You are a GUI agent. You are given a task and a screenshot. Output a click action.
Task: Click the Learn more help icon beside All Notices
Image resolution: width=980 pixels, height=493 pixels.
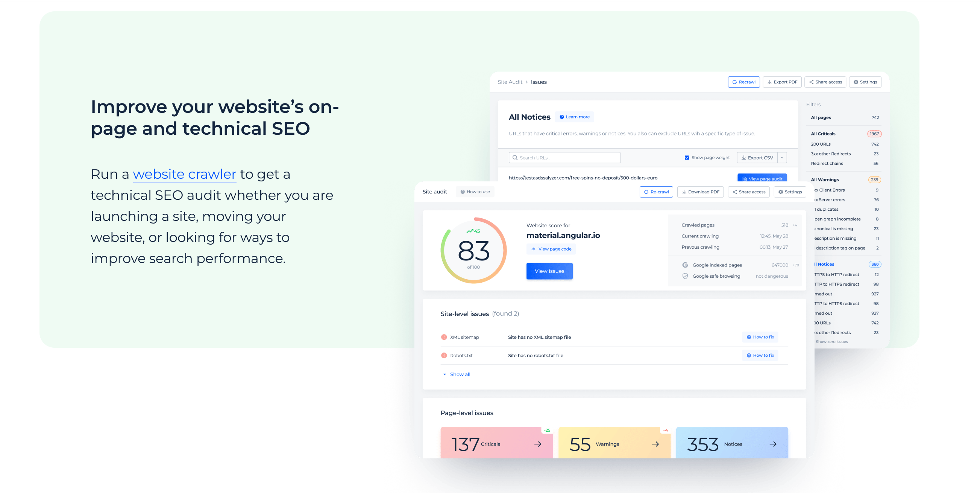pos(562,117)
